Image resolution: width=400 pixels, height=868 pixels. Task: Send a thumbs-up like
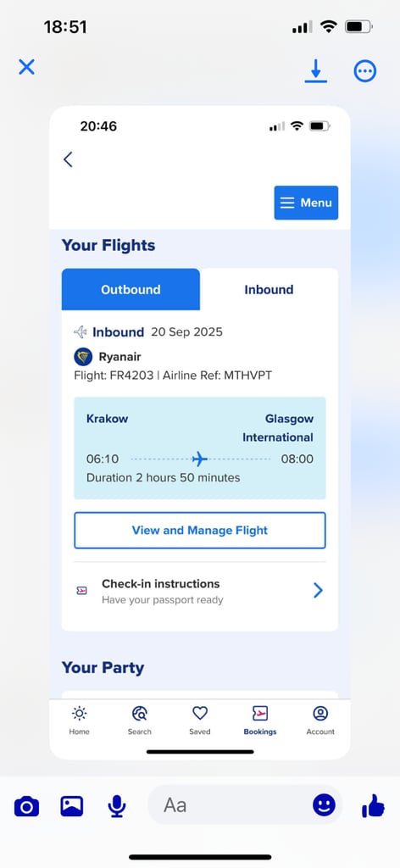pos(374,805)
